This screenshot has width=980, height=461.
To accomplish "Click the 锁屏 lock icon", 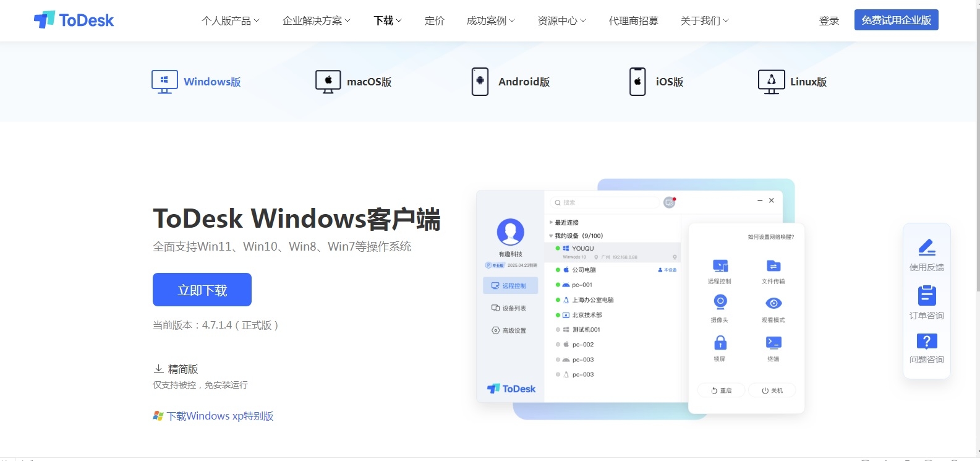I will tap(720, 342).
